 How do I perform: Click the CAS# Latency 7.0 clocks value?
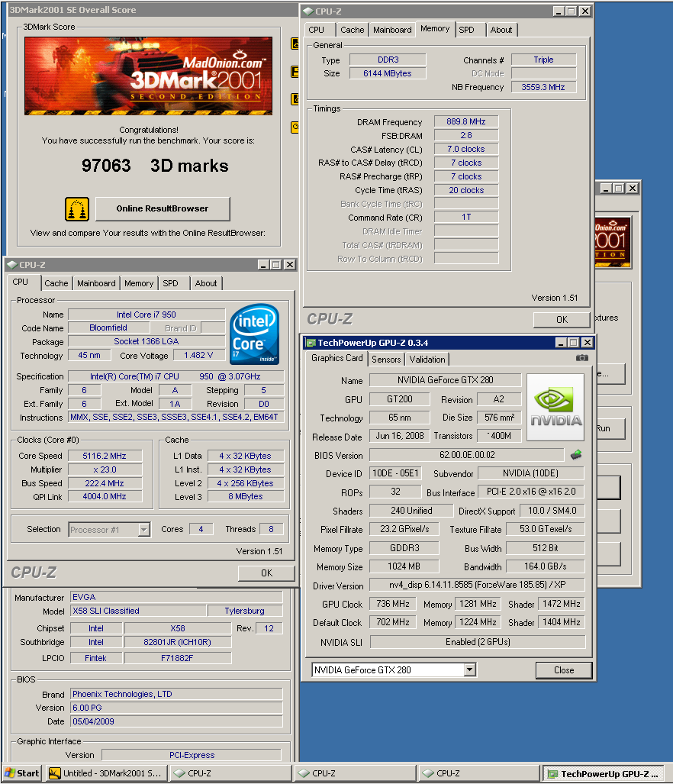[x=466, y=149]
